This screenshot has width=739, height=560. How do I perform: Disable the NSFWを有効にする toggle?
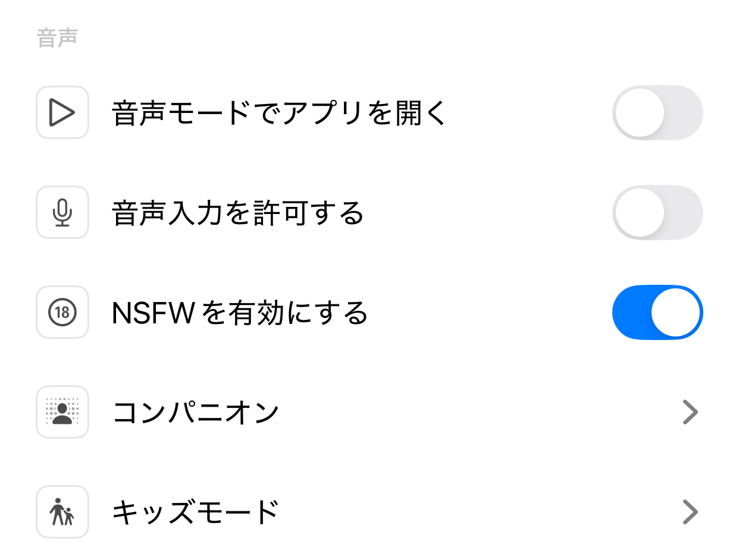point(657,312)
